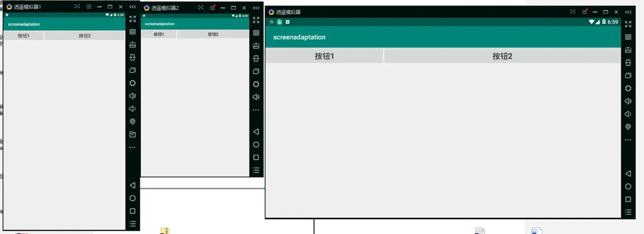This screenshot has width=644, height=234.
Task: Tap 按钮2 in 逍遥模拟器1
Action: 85,35
